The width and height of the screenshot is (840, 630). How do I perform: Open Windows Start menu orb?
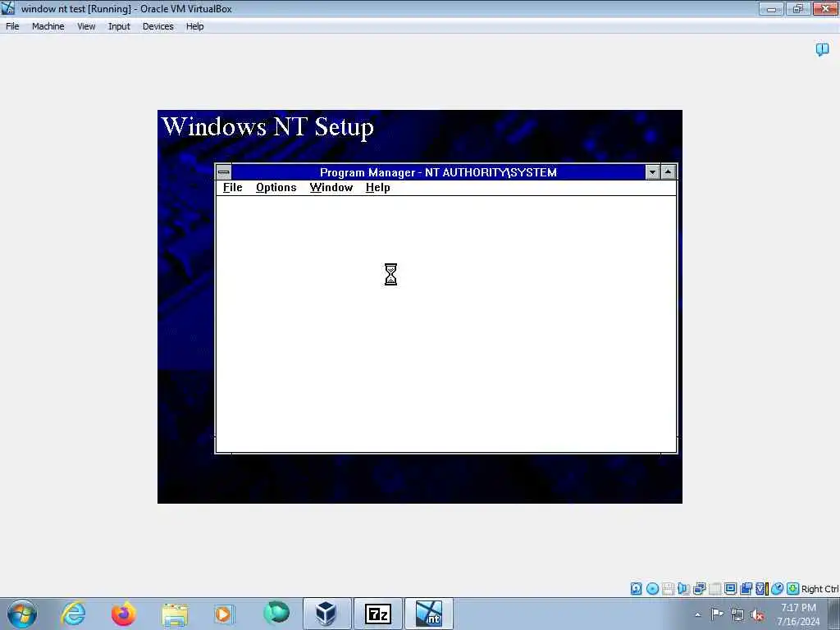(22, 614)
